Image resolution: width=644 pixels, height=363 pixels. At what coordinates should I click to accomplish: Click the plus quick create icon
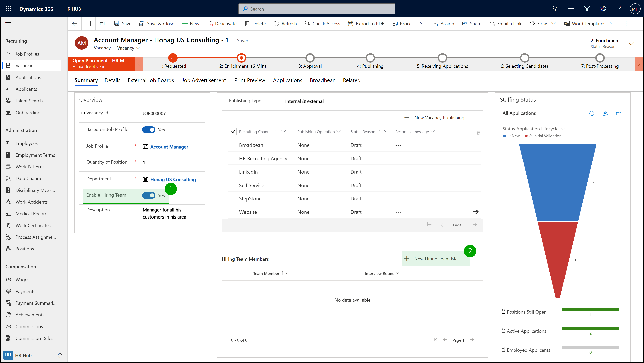point(571,9)
